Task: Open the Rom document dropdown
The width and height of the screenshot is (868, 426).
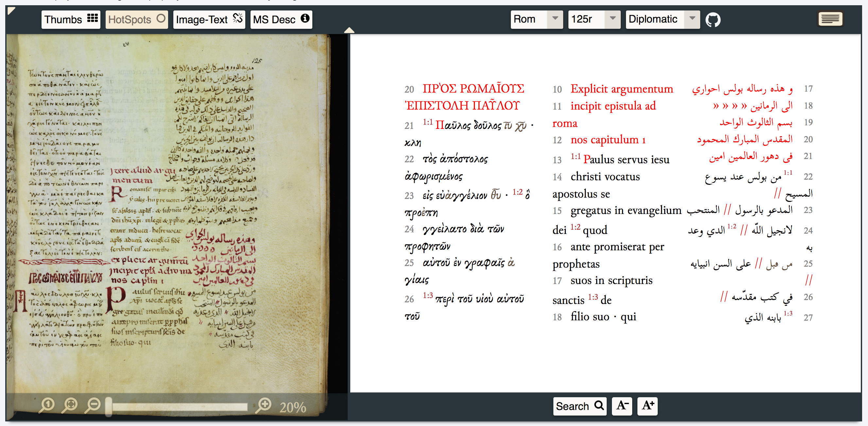Action: 536,19
